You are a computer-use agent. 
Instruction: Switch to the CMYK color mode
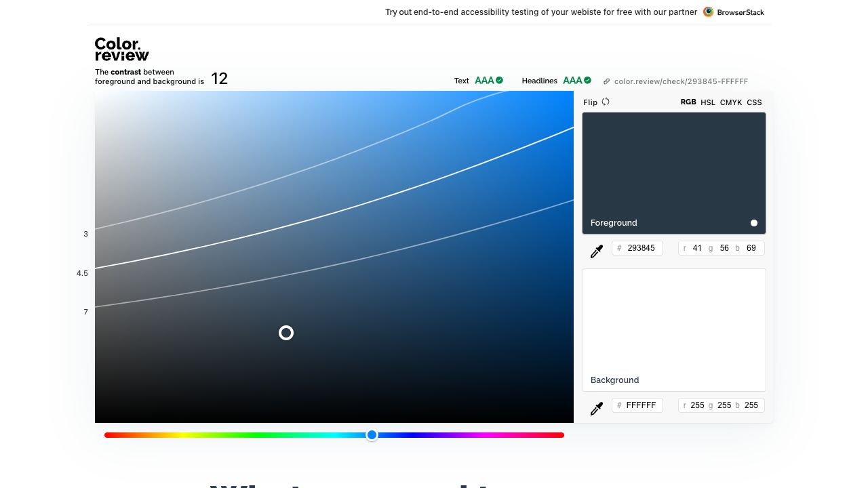pyautogui.click(x=731, y=102)
